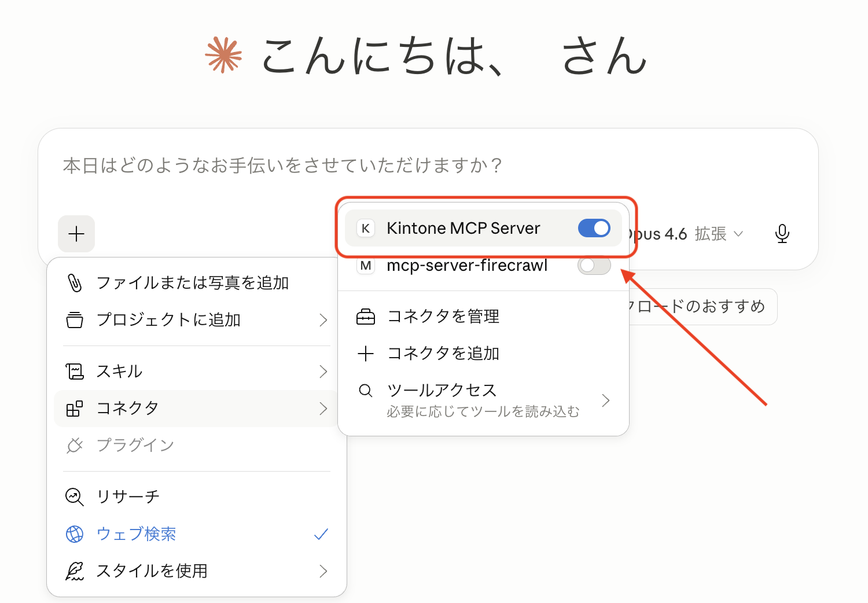
Task: Select the ウェブ検索 menu label
Action: (x=136, y=534)
